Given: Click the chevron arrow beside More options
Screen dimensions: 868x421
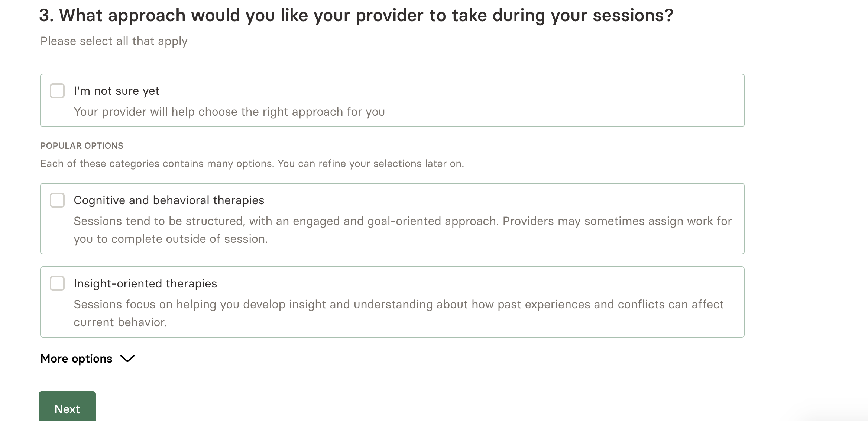Looking at the screenshot, I should [x=127, y=359].
